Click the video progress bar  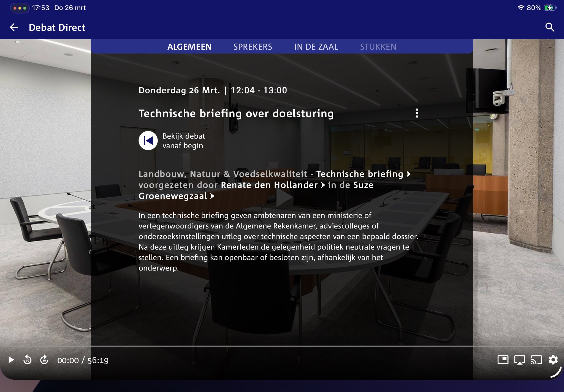click(x=282, y=346)
